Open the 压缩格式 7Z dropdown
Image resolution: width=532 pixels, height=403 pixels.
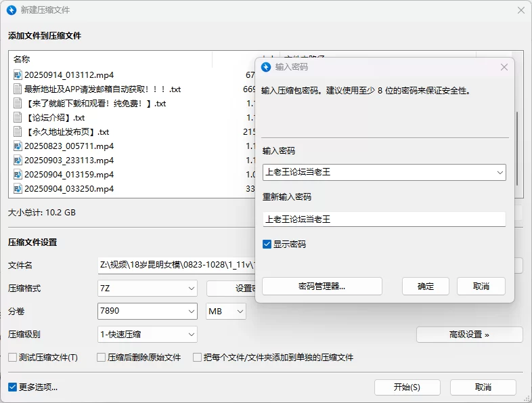[x=148, y=289]
